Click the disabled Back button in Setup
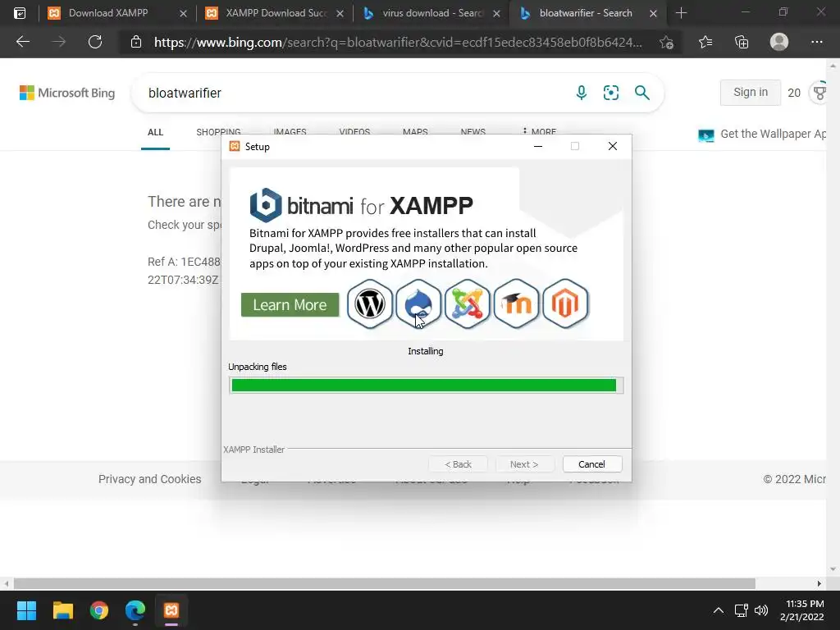840x630 pixels. click(x=458, y=464)
